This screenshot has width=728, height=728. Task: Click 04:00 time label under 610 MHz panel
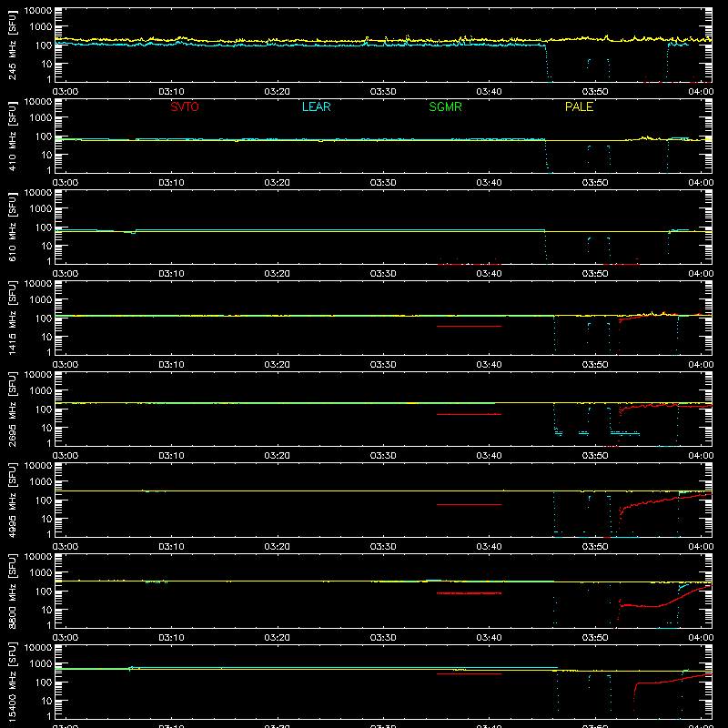[701, 274]
